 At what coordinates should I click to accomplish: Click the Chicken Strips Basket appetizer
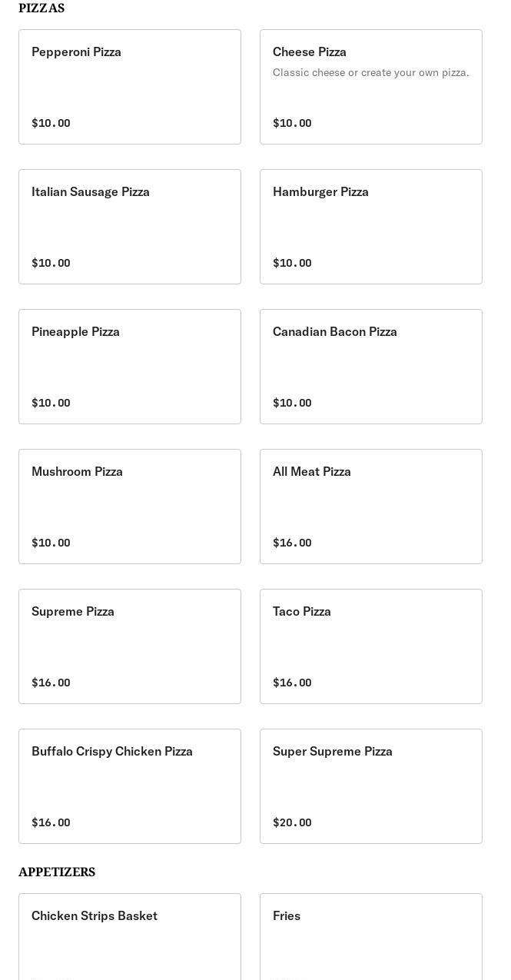click(x=129, y=938)
